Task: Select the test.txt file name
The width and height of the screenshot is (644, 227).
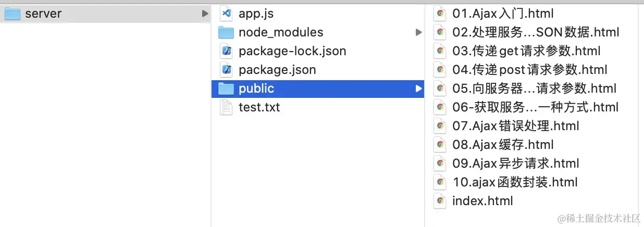Action: coord(259,107)
